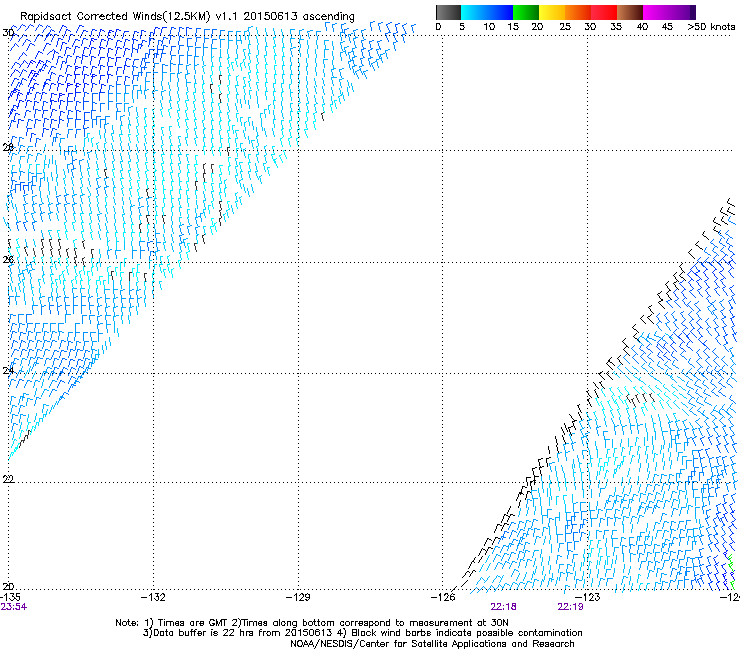Click the purple "22:18" time label
The width and height of the screenshot is (740, 650).
click(503, 607)
